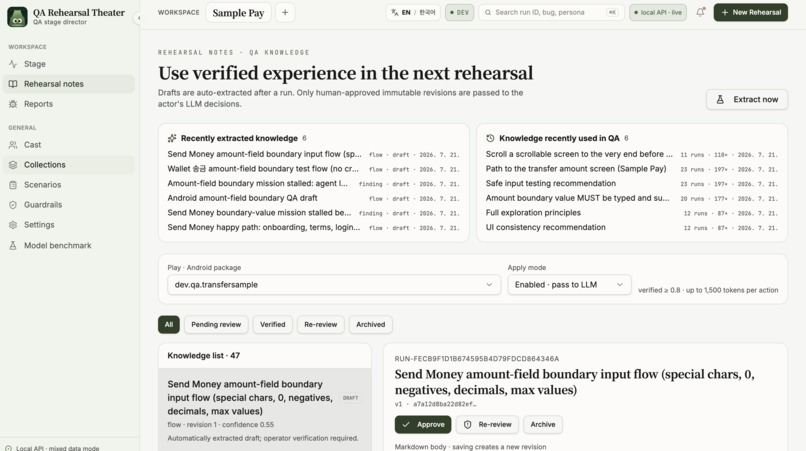
Task: Open Stage in the sidebar
Action: 69,64
